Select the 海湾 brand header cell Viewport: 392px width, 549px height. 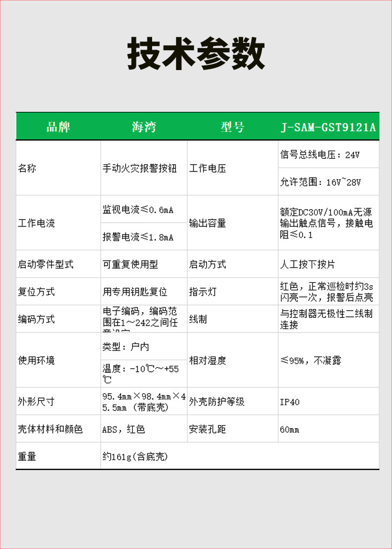[144, 127]
